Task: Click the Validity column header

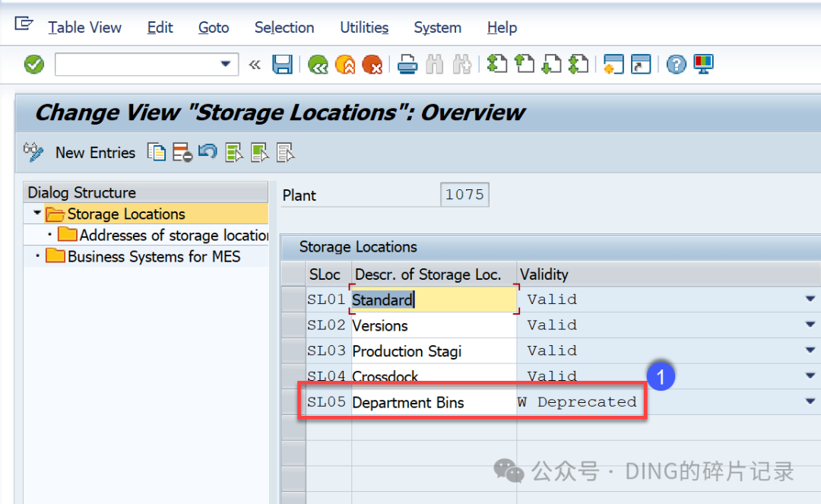Action: point(669,274)
